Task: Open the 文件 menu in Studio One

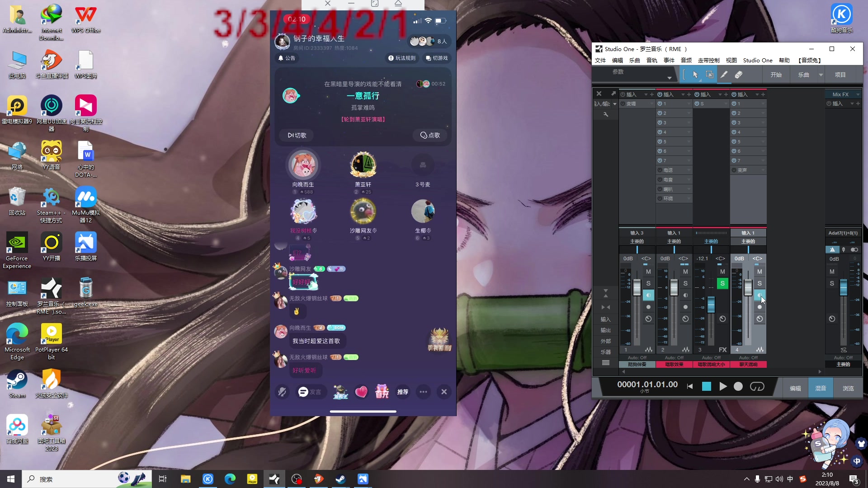Action: tap(600, 60)
